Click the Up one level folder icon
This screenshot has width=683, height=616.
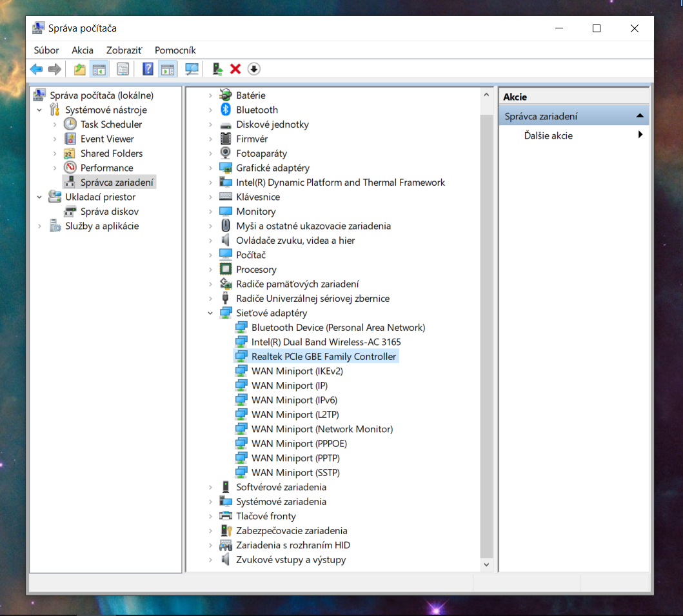click(79, 69)
